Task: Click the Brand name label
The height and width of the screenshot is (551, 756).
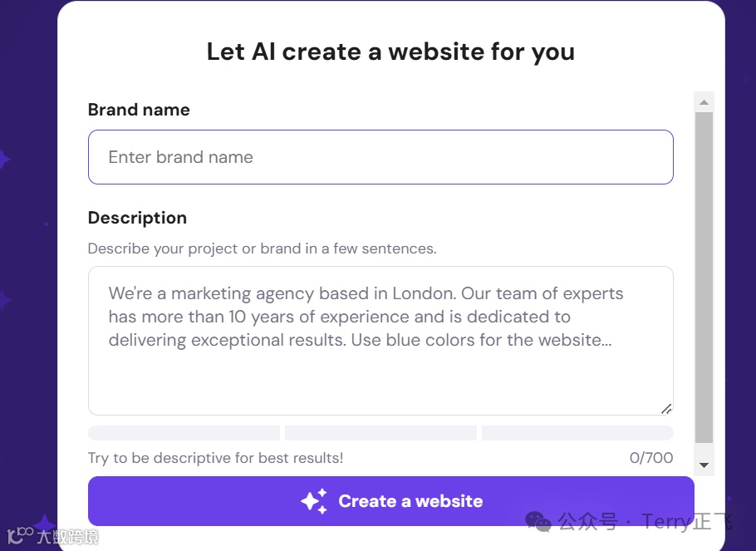Action: click(139, 110)
